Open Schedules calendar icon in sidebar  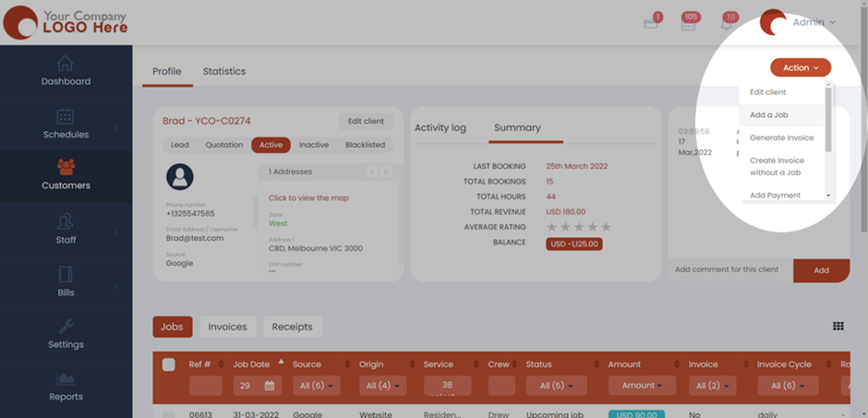click(65, 116)
